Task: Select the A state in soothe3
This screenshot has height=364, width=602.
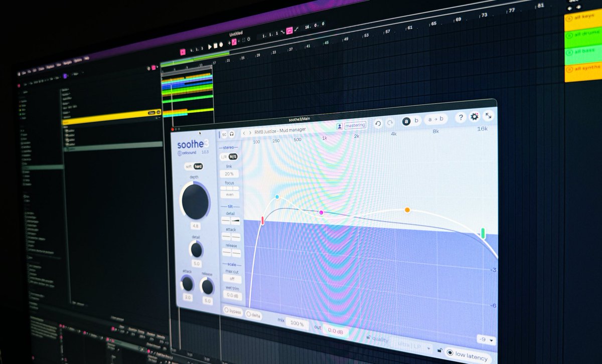Action: coord(406,121)
